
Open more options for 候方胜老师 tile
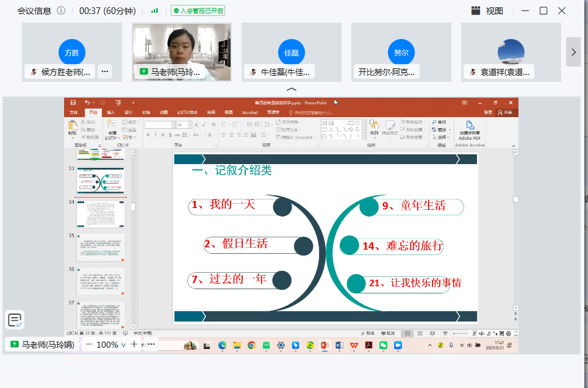(x=105, y=71)
